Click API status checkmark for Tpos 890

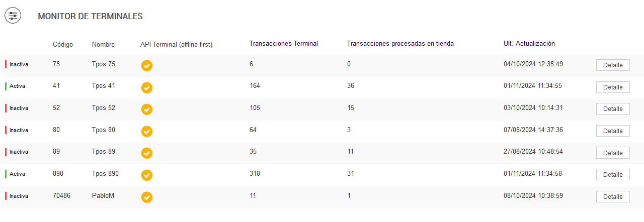147,175
